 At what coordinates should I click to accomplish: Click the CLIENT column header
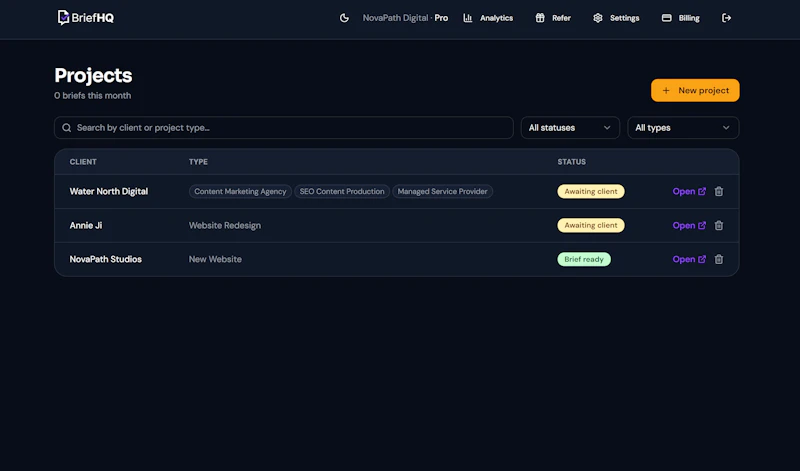pos(83,162)
